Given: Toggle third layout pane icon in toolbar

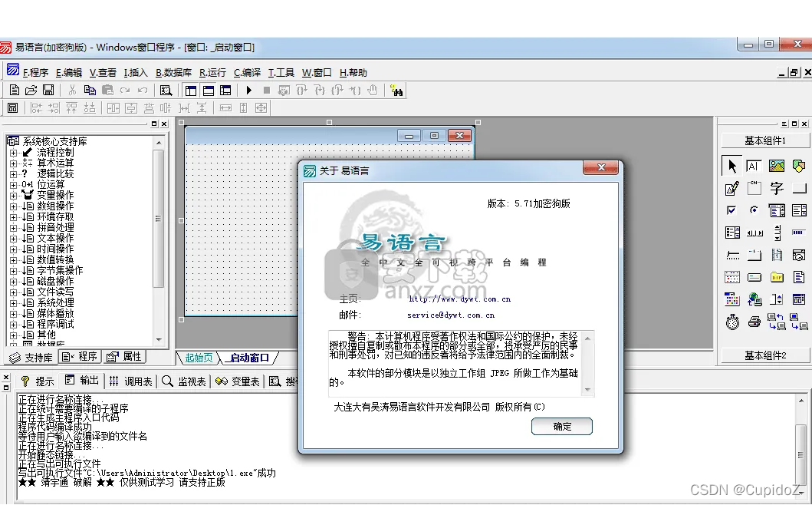Looking at the screenshot, I should (225, 91).
